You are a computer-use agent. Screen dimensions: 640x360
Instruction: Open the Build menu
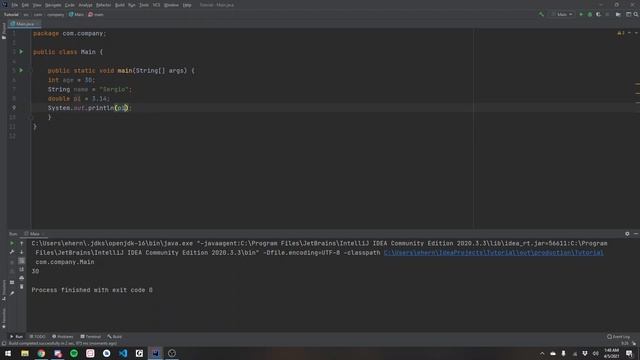[120, 5]
